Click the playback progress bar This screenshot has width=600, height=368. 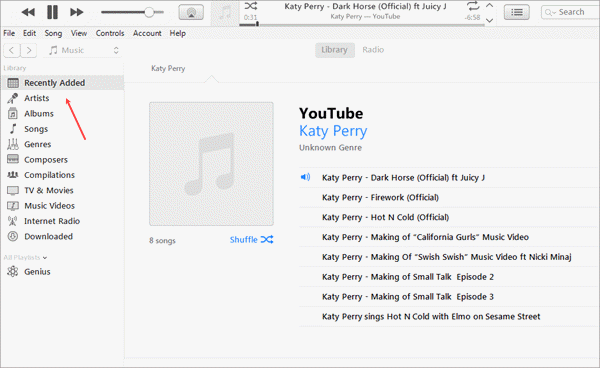[362, 25]
